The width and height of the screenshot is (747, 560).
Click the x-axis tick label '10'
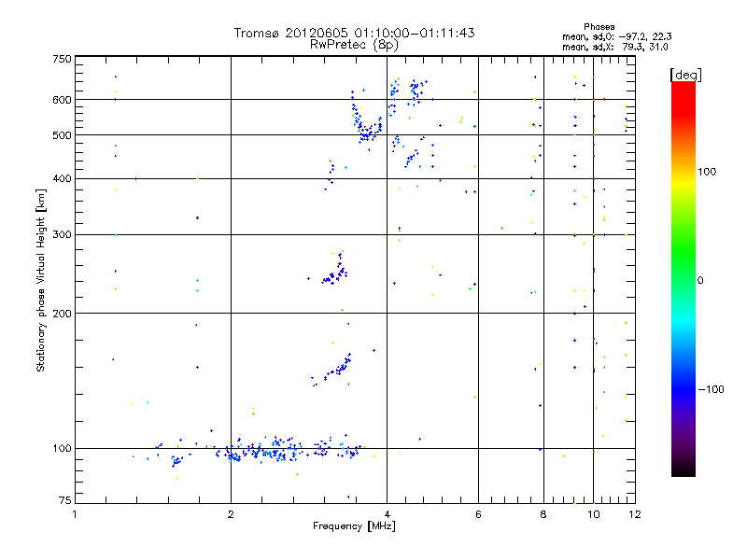[594, 514]
